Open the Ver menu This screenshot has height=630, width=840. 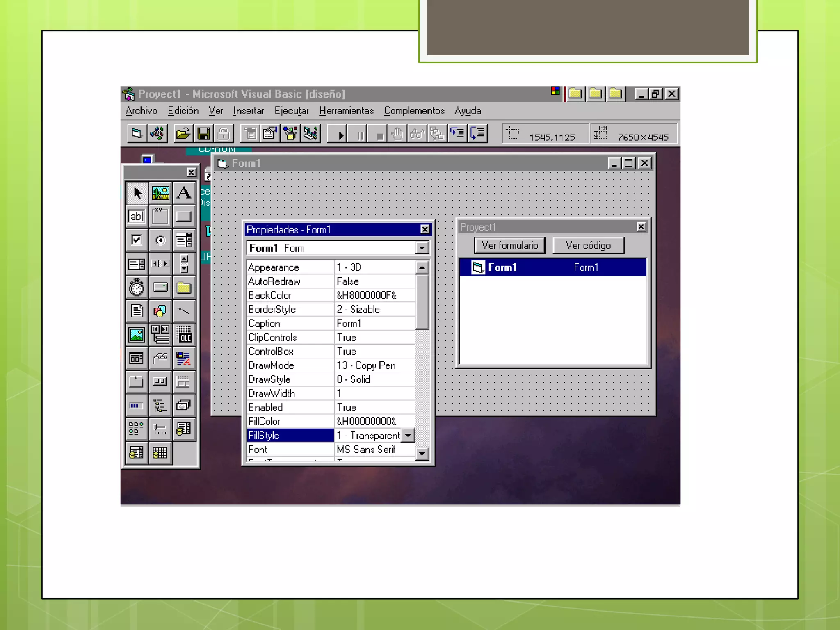pyautogui.click(x=216, y=111)
